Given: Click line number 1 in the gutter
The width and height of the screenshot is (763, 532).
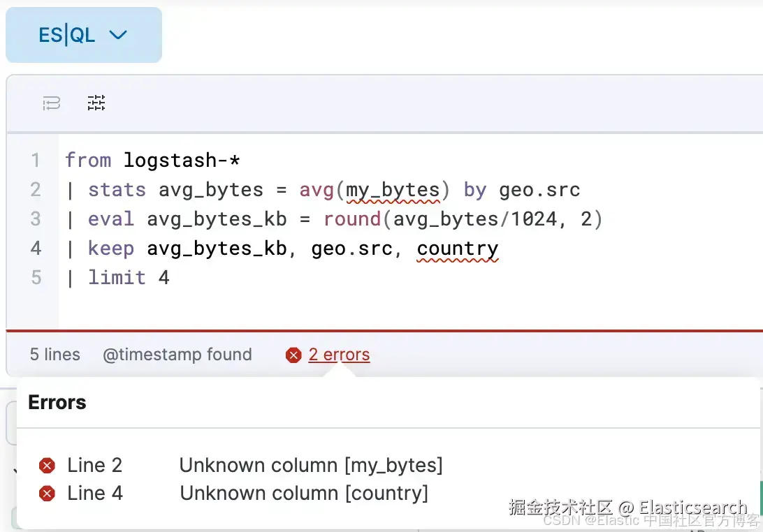Looking at the screenshot, I should click(36, 161).
